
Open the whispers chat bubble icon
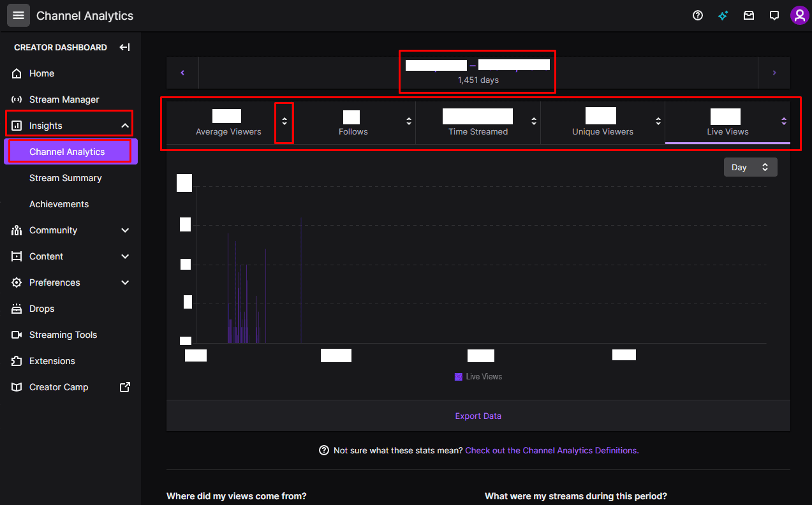774,15
